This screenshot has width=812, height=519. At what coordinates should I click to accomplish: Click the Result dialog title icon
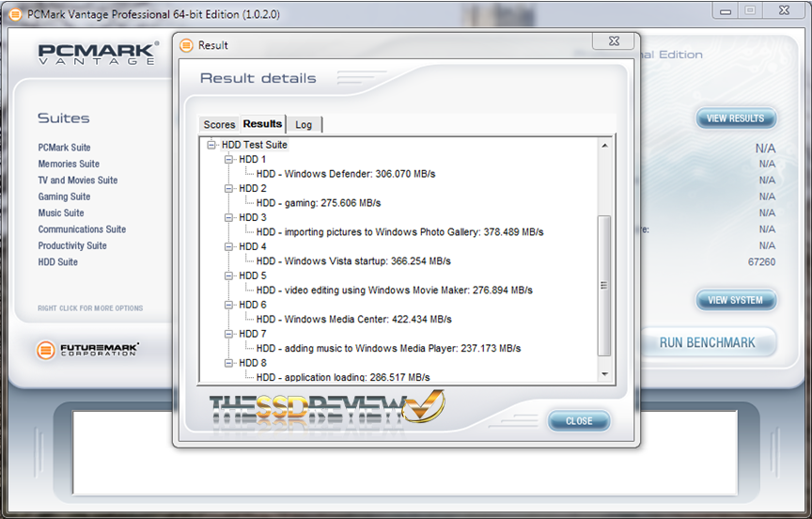click(x=186, y=45)
